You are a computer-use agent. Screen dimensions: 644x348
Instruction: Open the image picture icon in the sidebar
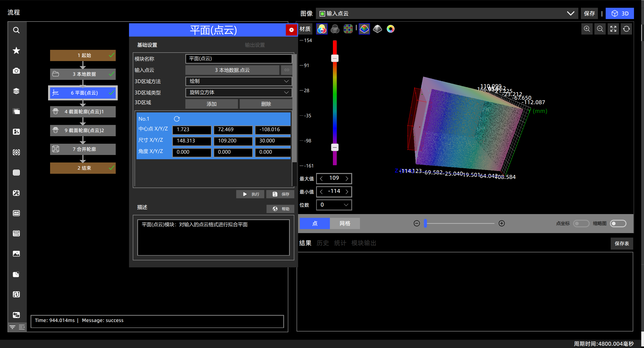16,254
